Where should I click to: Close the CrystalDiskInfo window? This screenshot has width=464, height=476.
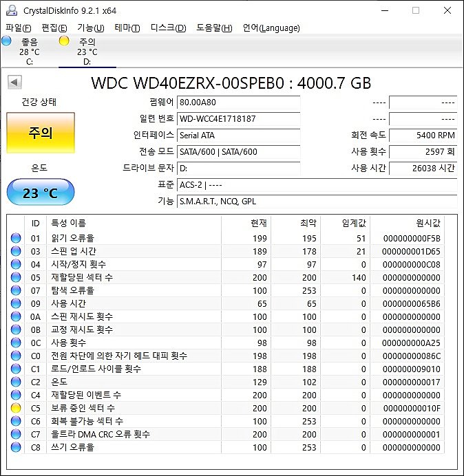click(x=447, y=10)
